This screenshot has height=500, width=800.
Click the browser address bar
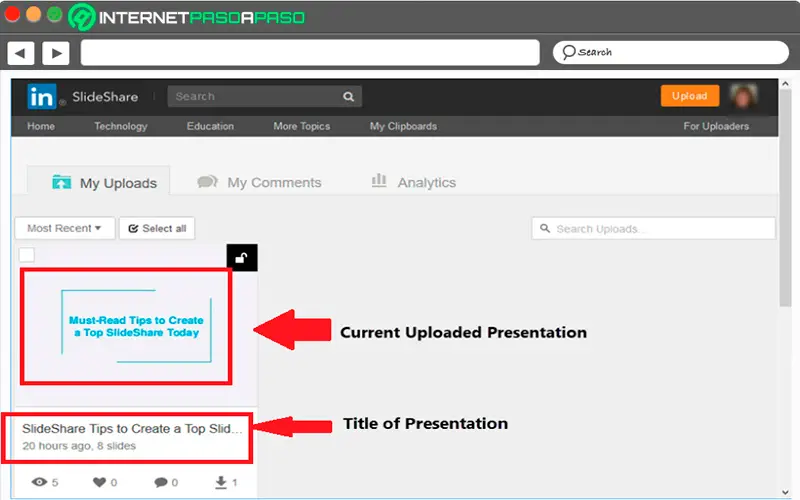click(x=310, y=53)
